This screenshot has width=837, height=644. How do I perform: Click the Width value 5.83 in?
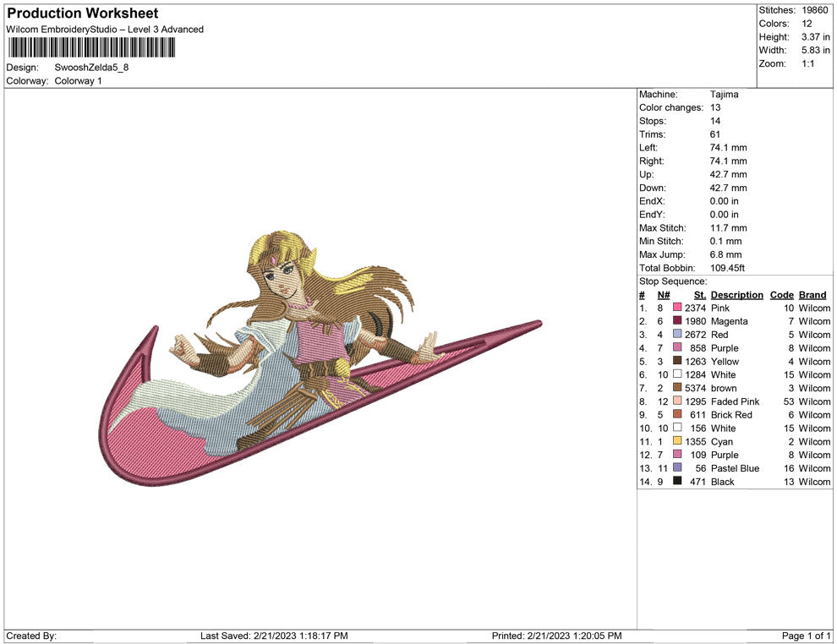pyautogui.click(x=815, y=50)
